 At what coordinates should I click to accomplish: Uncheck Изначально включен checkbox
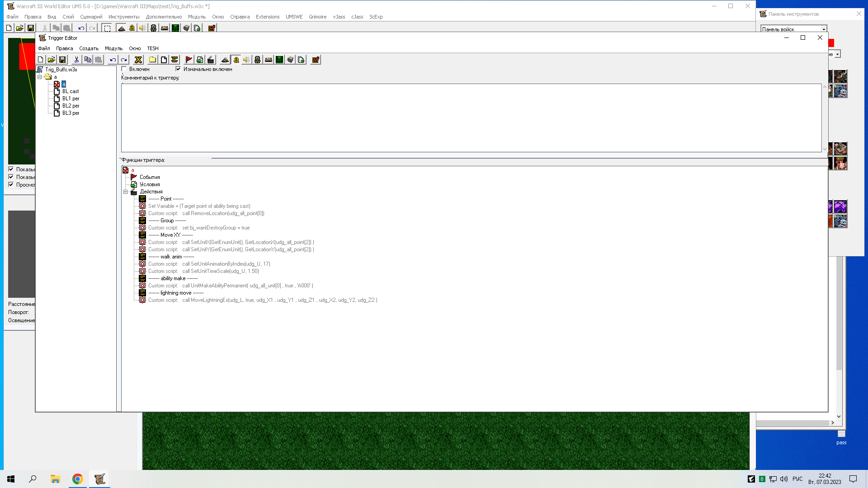tap(178, 69)
